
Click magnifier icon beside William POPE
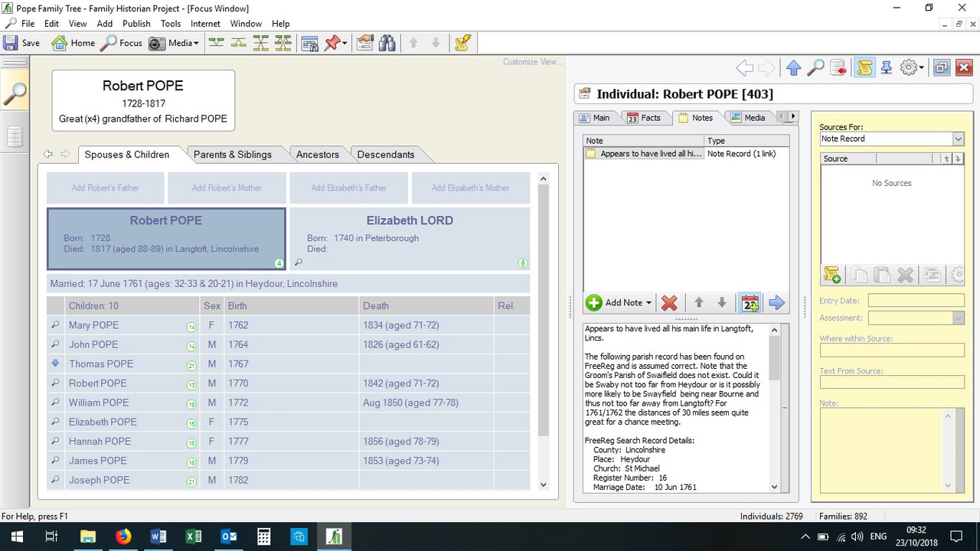coord(55,403)
